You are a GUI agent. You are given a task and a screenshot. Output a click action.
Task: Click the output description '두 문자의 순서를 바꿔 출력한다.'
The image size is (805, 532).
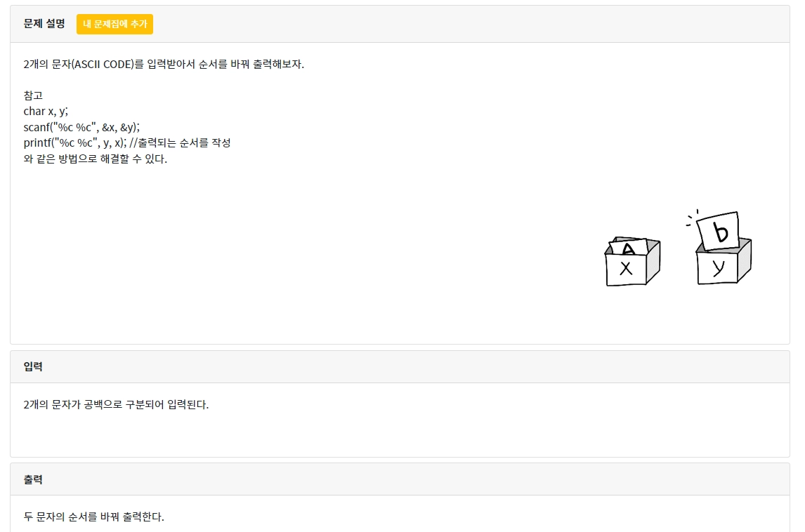pyautogui.click(x=93, y=517)
